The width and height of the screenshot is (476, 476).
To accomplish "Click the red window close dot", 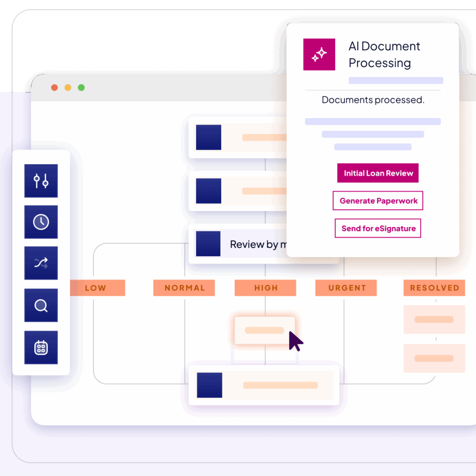I will point(54,88).
